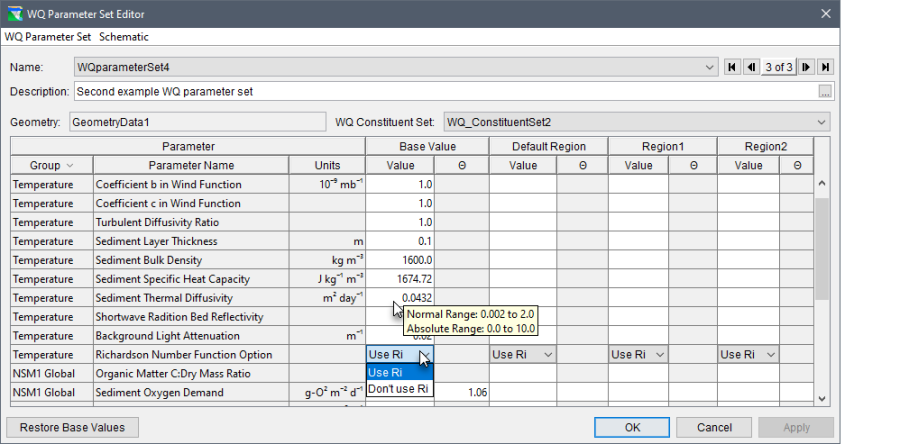Click base value 0.0432 cell
Screen dimensions: 900x444
[400, 298]
